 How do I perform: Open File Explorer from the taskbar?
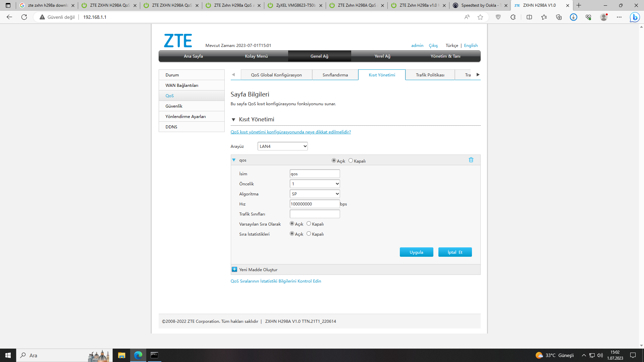tap(121, 355)
